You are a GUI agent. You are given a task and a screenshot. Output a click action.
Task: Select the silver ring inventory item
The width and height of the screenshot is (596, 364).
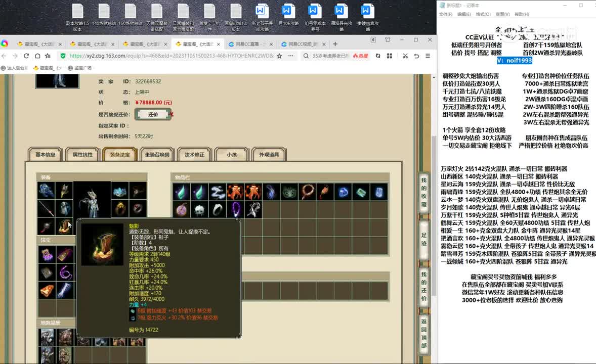(x=218, y=209)
